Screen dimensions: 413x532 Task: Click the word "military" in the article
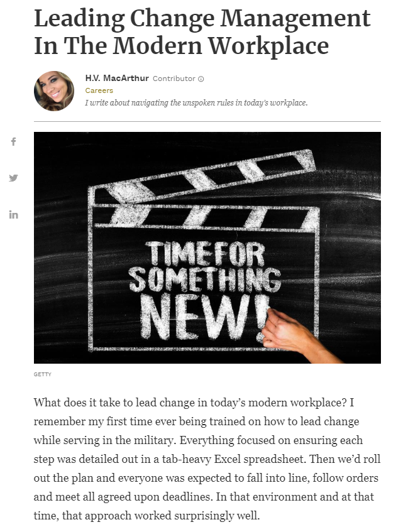(x=153, y=440)
